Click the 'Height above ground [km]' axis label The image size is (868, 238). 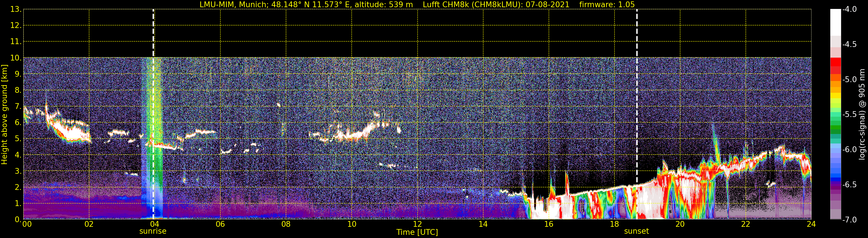pos(4,115)
